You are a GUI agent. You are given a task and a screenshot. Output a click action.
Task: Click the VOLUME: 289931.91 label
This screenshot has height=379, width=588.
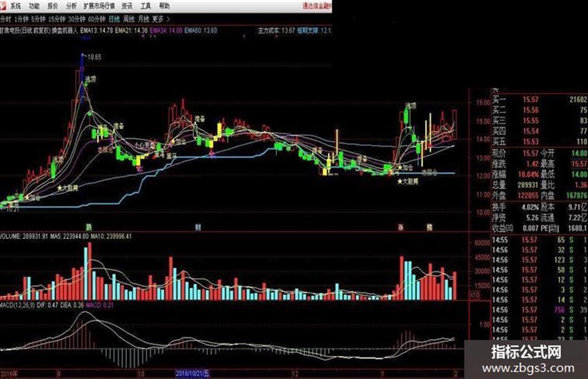pyautogui.click(x=24, y=236)
